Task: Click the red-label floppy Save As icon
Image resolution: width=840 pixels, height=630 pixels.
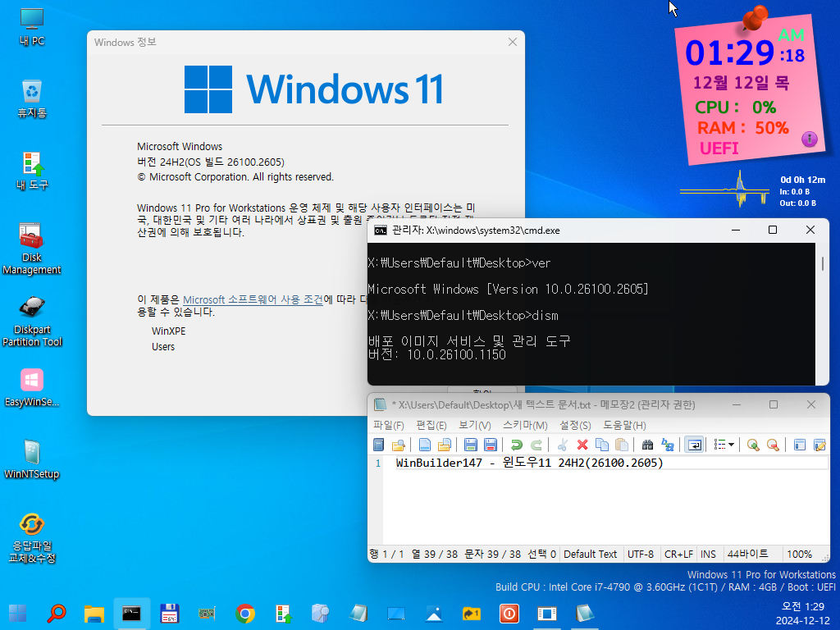Action: (x=491, y=445)
